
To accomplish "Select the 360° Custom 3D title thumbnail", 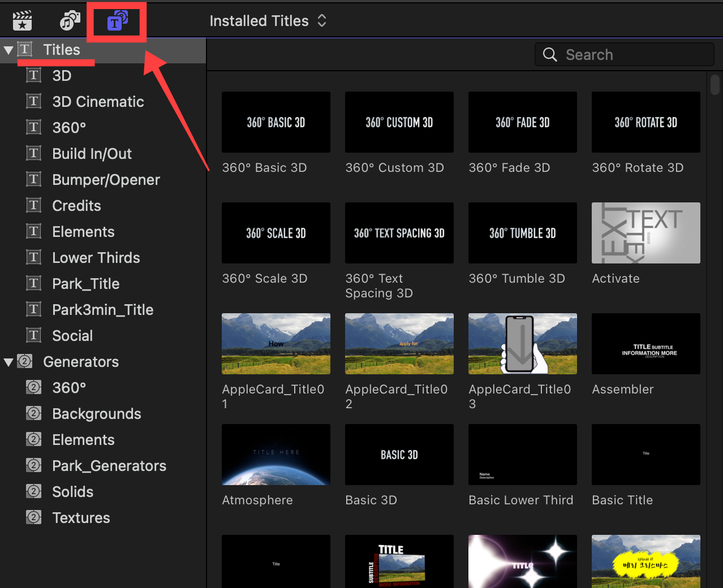I will (x=399, y=122).
